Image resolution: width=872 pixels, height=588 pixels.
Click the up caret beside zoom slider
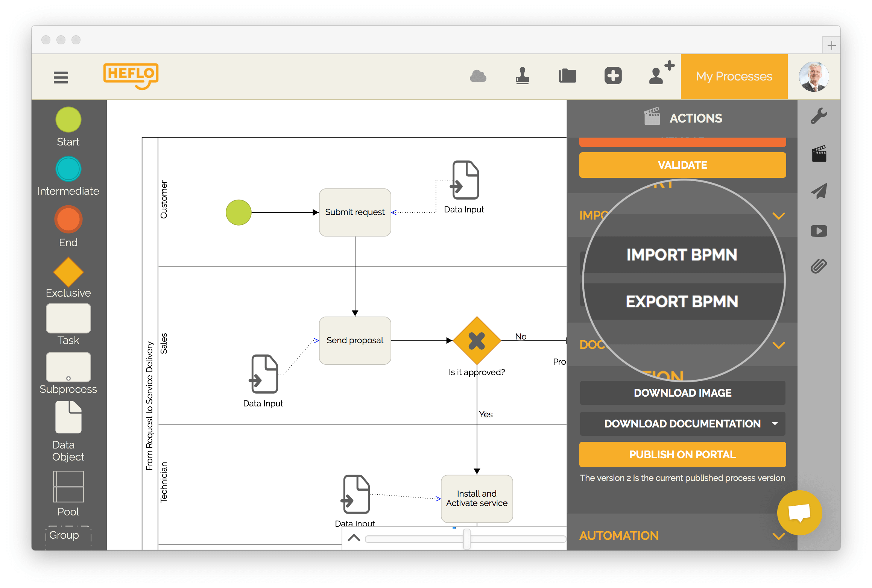(x=354, y=538)
